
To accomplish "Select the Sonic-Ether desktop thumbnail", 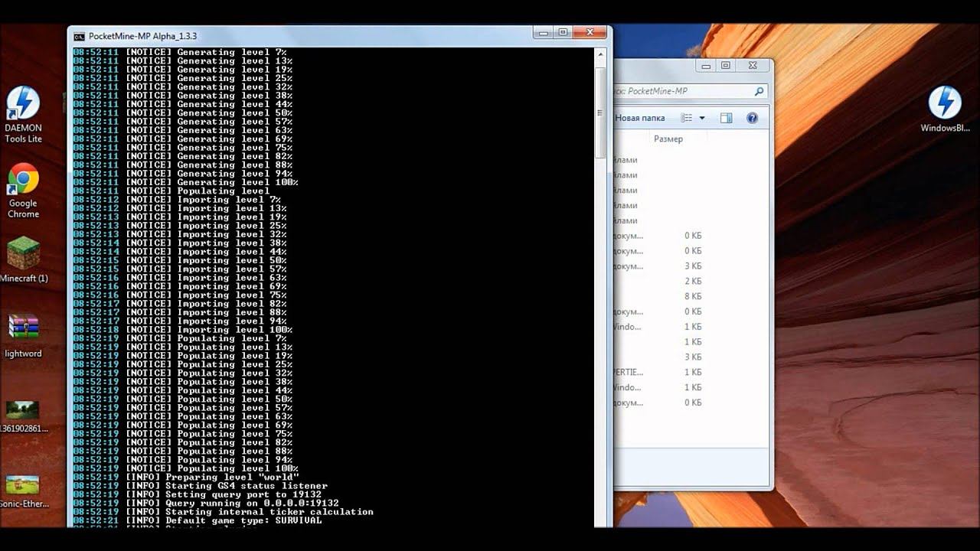I will point(24,492).
